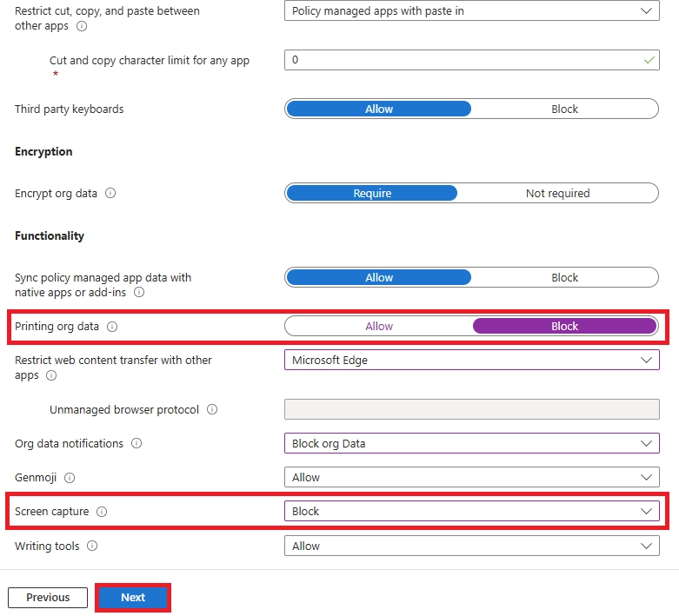679x616 pixels.
Task: Expand the Genmoji Allow dropdown
Action: (x=472, y=477)
